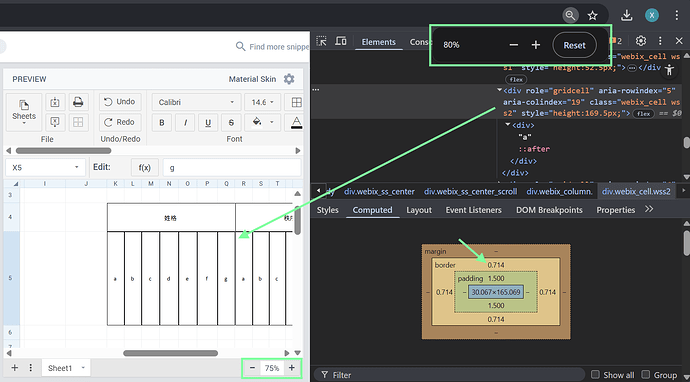
Task: Open DevTools settings gear
Action: coord(641,41)
